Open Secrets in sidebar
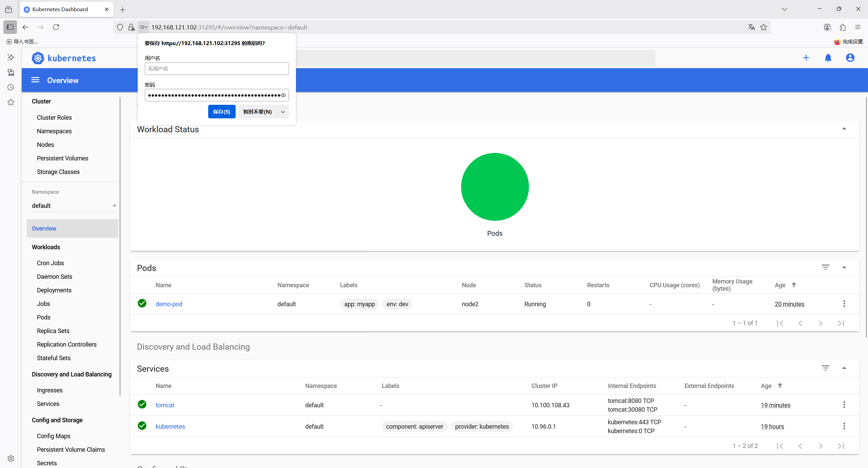This screenshot has height=468, width=868. click(x=47, y=463)
